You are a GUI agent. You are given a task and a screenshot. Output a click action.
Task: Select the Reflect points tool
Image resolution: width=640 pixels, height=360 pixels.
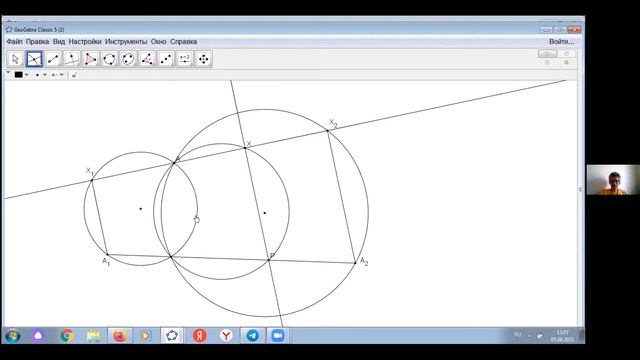point(166,59)
